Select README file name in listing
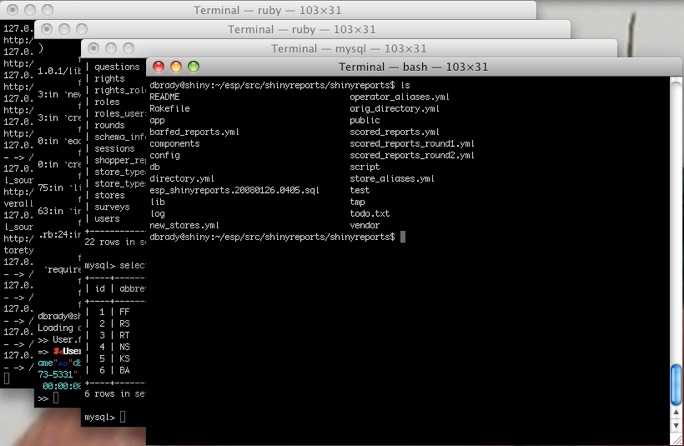The height and width of the screenshot is (446, 684). 164,96
